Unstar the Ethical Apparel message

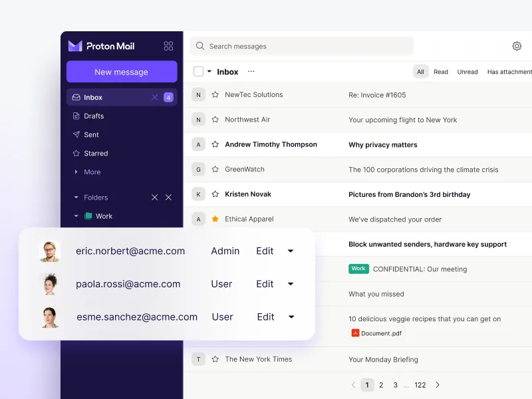pyautogui.click(x=215, y=219)
